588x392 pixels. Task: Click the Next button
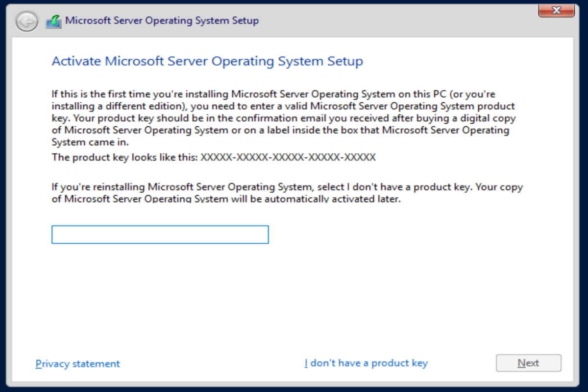[x=528, y=363]
